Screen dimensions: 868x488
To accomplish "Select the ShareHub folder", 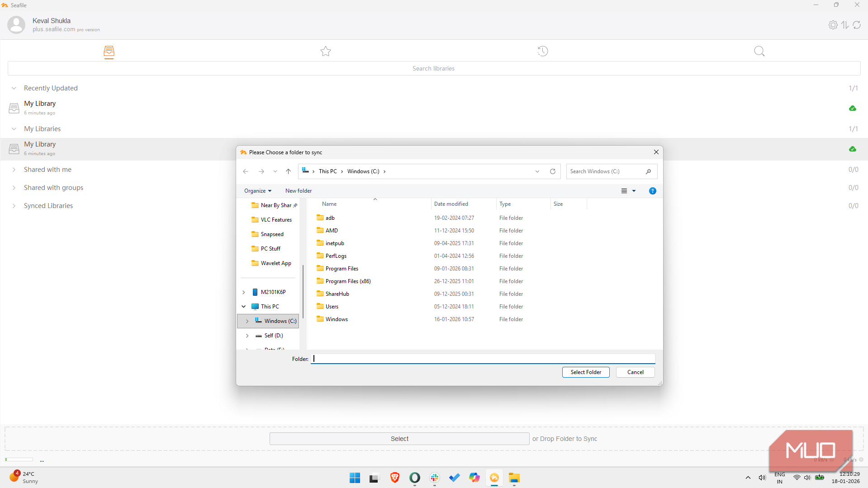I will pyautogui.click(x=337, y=294).
